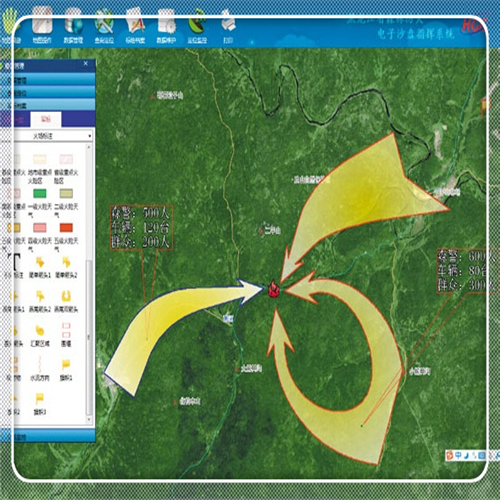Select the yellow convergence area blob symbol
The height and width of the screenshot is (500, 500).
[40, 330]
